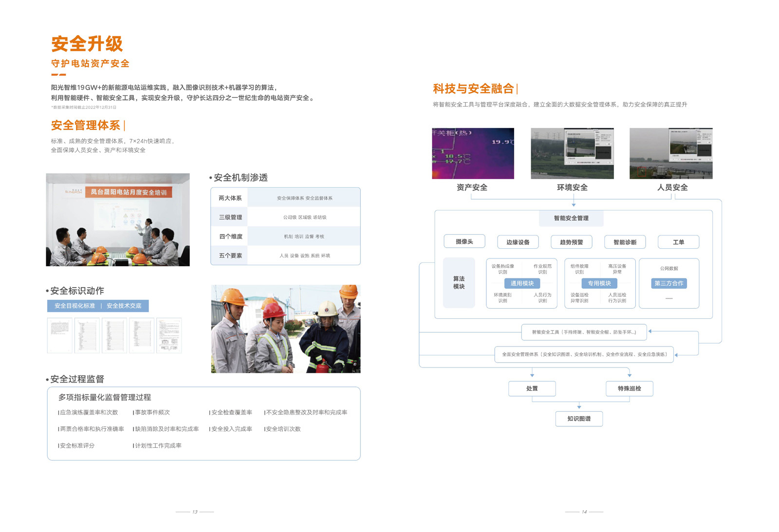Click the 安全培训次数 indicator
This screenshot has height=532, width=779.
pyautogui.click(x=283, y=429)
